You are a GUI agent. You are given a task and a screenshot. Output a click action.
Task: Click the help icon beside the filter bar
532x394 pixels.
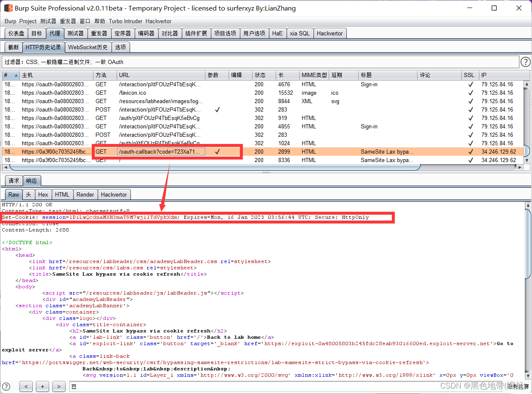[x=525, y=62]
